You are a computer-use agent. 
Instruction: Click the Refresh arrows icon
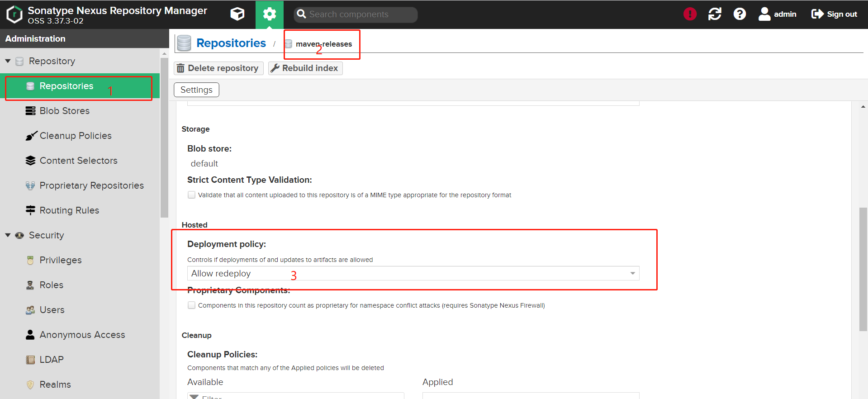coord(715,14)
